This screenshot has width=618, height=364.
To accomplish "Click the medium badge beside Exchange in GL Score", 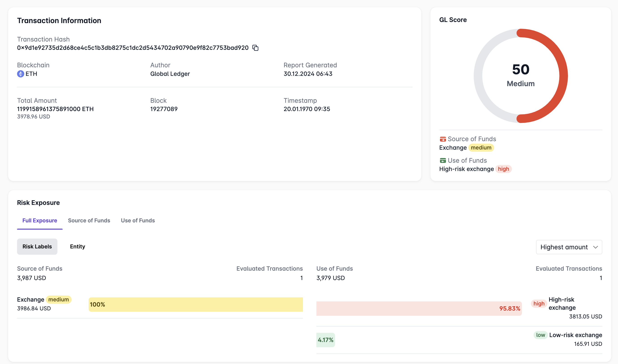I will tap(481, 148).
